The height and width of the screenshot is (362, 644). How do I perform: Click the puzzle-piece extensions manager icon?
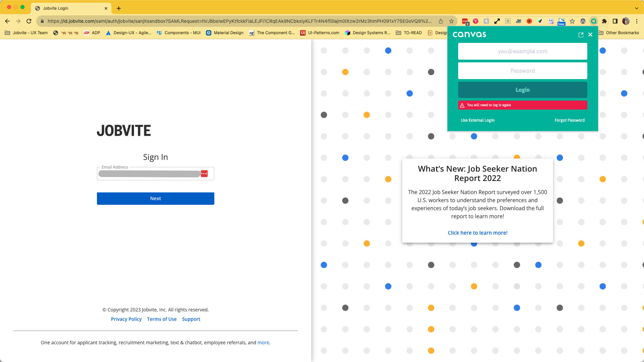(x=604, y=21)
